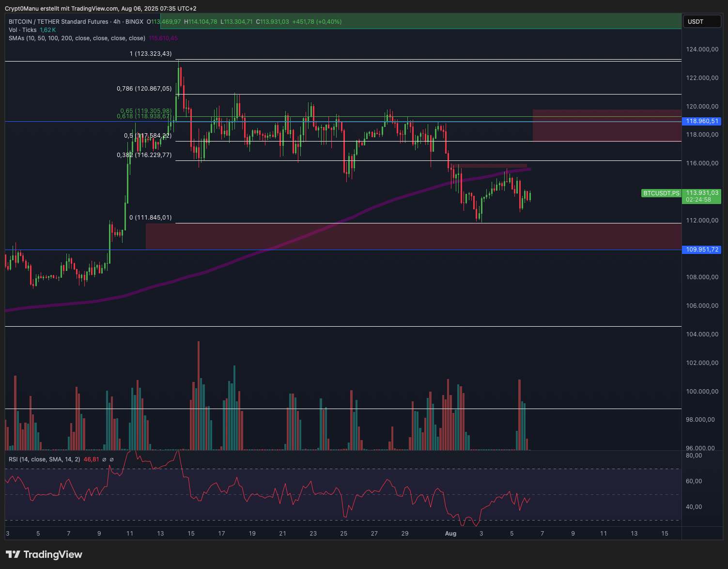Click the USDT currency selector
The height and width of the screenshot is (569, 728).
click(702, 22)
